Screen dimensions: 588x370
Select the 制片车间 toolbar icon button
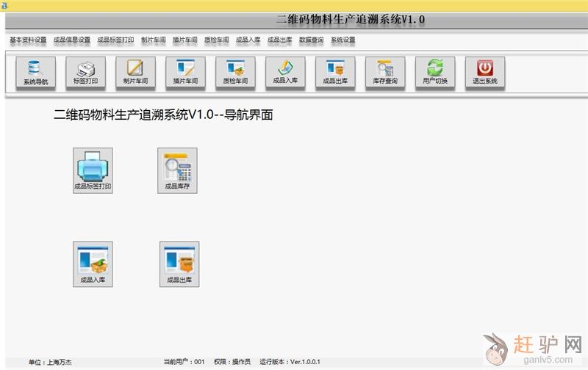click(135, 73)
